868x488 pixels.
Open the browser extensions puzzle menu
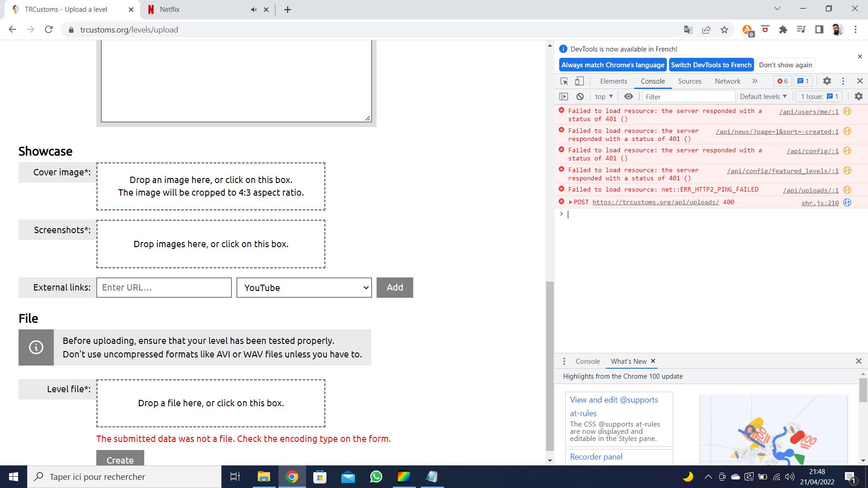tap(783, 29)
